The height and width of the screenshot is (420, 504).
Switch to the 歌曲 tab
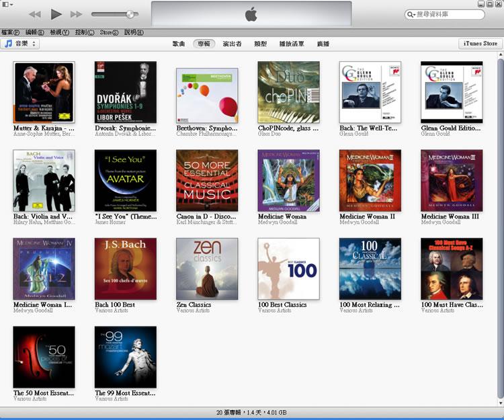[178, 44]
